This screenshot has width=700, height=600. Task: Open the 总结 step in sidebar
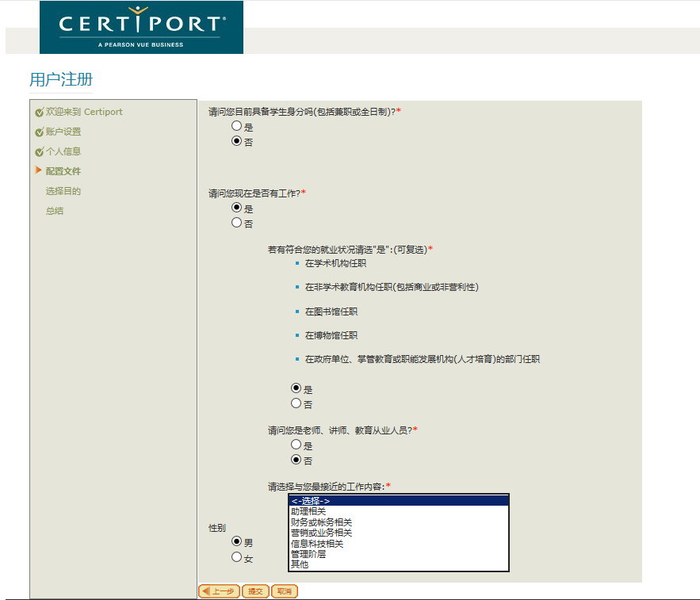pos(55,211)
